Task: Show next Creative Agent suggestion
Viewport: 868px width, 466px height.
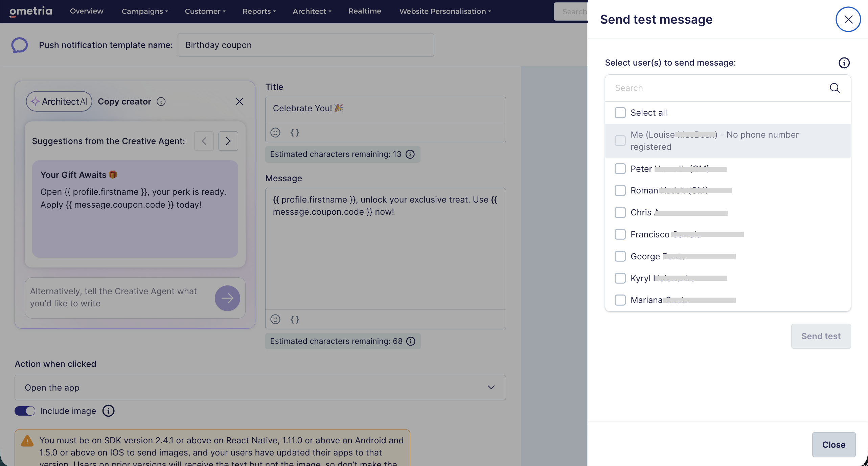Action: pos(228,141)
